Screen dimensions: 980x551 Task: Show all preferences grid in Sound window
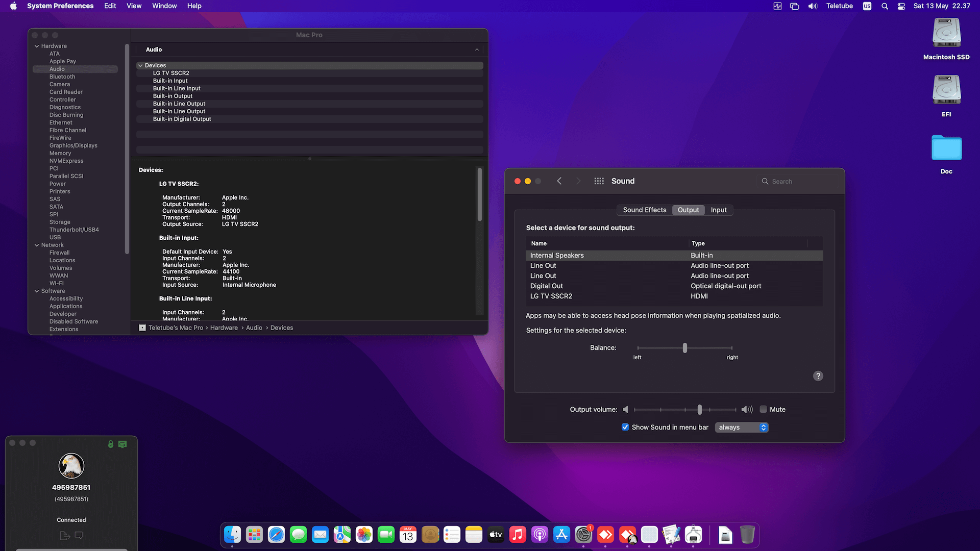599,181
